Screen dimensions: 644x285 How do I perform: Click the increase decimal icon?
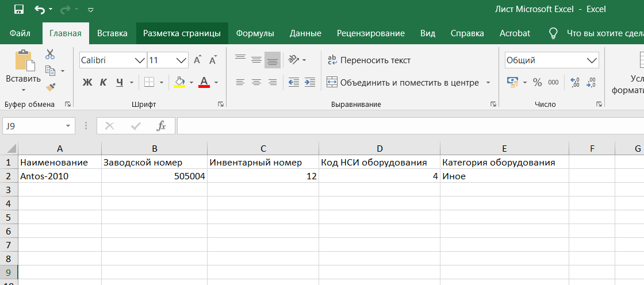point(575,83)
